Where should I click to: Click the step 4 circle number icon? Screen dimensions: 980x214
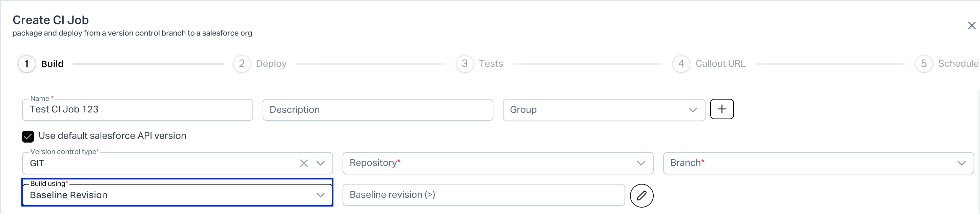681,64
